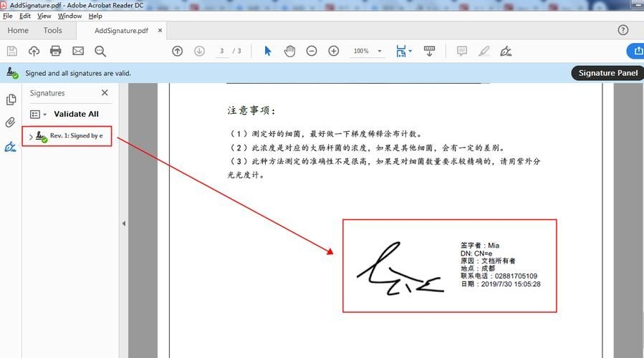Open Sign document fountain pen tool
Screen dimensions: 644x358
(506, 51)
